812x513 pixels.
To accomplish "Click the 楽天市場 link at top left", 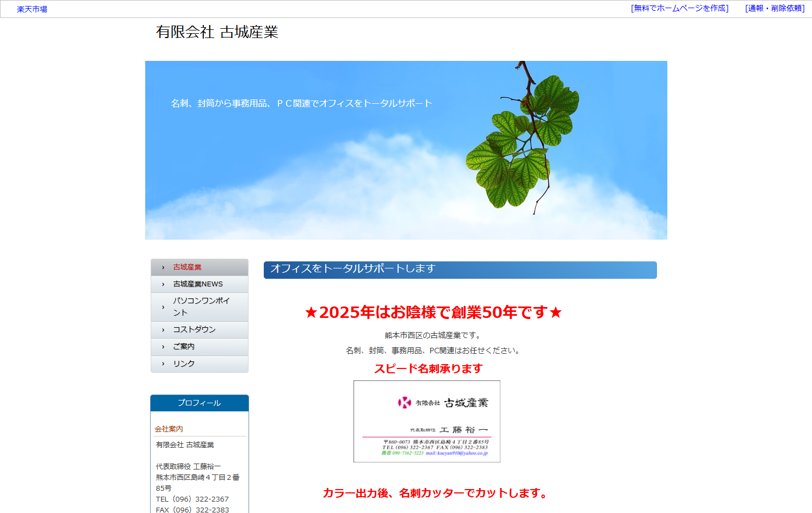I will [x=31, y=8].
